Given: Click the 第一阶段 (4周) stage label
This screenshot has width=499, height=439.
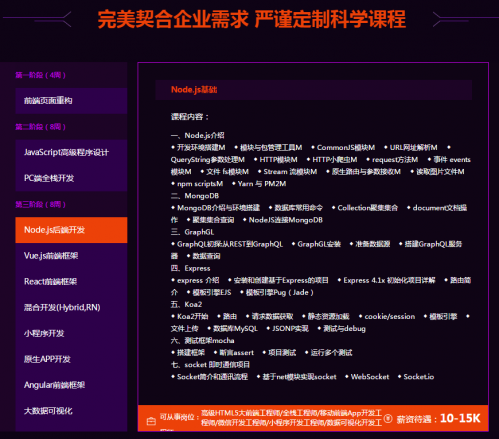Looking at the screenshot, I should tap(40, 75).
